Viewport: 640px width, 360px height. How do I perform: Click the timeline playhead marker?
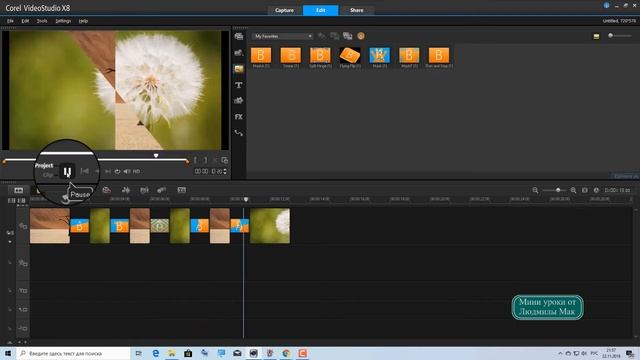coord(246,199)
